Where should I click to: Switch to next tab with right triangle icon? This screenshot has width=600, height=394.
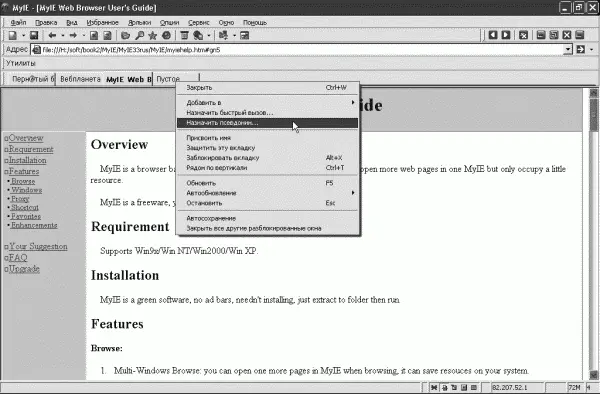click(506, 35)
